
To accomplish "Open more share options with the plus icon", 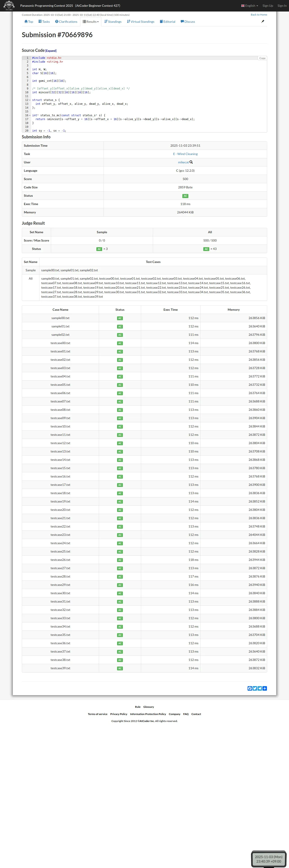I will pos(265,688).
